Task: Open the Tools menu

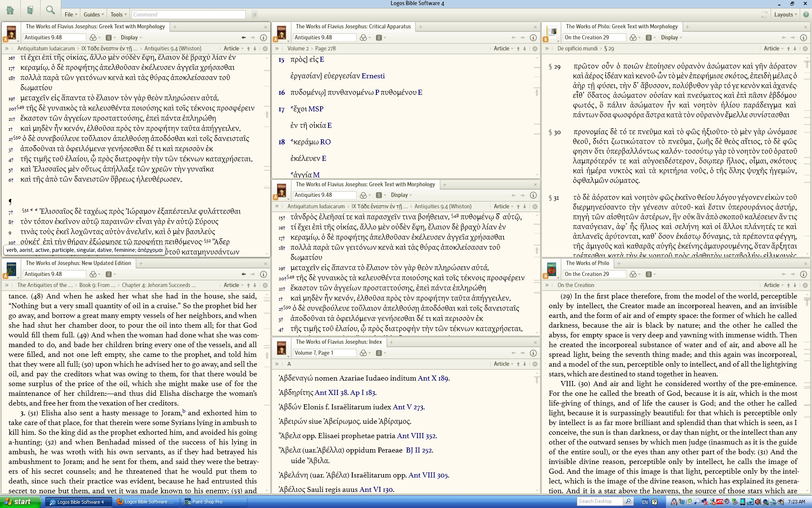Action: [x=118, y=14]
